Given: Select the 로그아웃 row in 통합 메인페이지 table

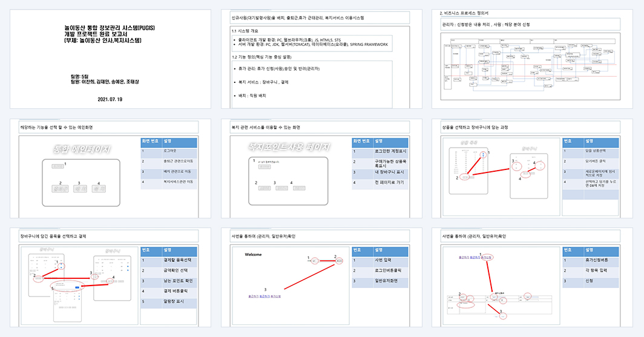Looking at the screenshot, I should tap(169, 151).
